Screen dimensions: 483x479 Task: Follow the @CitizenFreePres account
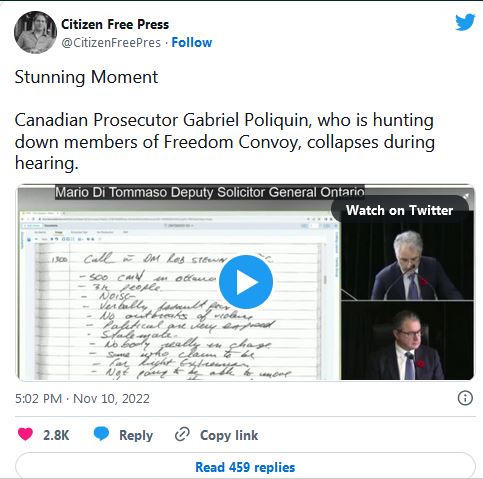click(x=192, y=43)
